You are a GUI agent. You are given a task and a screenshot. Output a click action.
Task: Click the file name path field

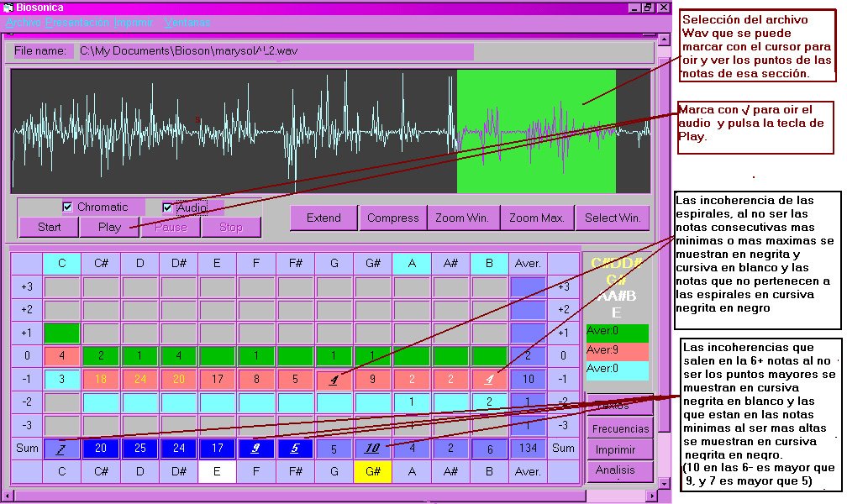tap(274, 51)
